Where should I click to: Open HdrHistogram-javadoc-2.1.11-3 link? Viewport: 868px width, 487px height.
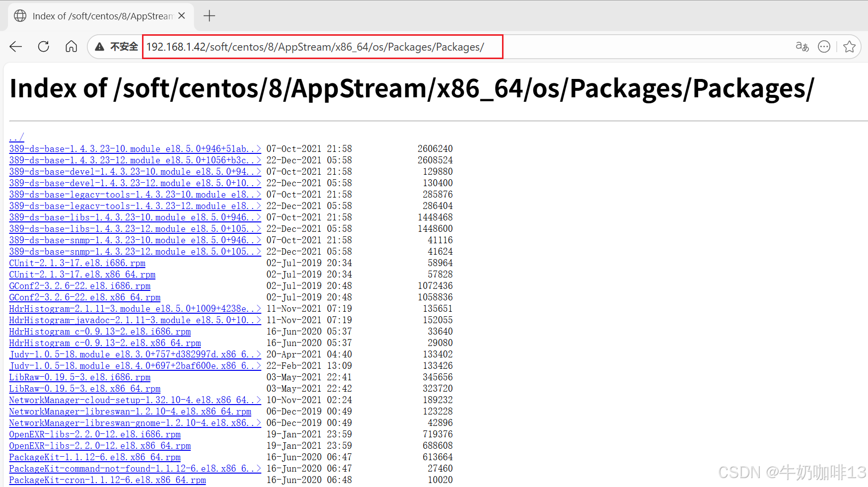click(135, 320)
